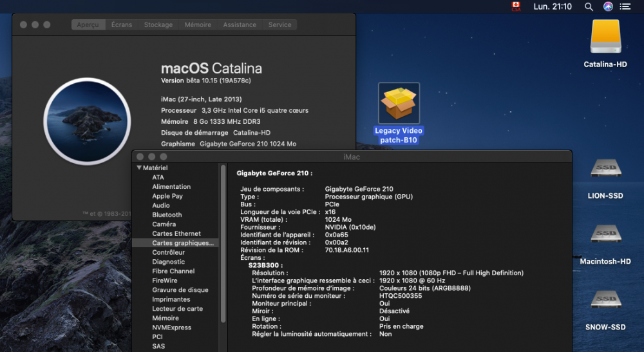This screenshot has height=352, width=644.
Task: Click device identifier value 0x0a65
Action: (x=336, y=235)
